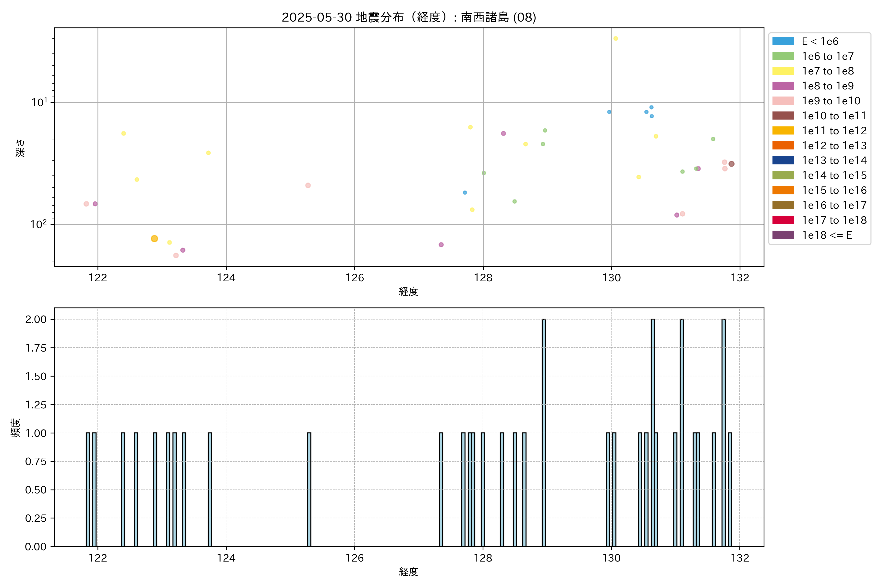Click the topmost yellow point near longitude 130
This screenshot has height=588, width=882.
point(615,39)
